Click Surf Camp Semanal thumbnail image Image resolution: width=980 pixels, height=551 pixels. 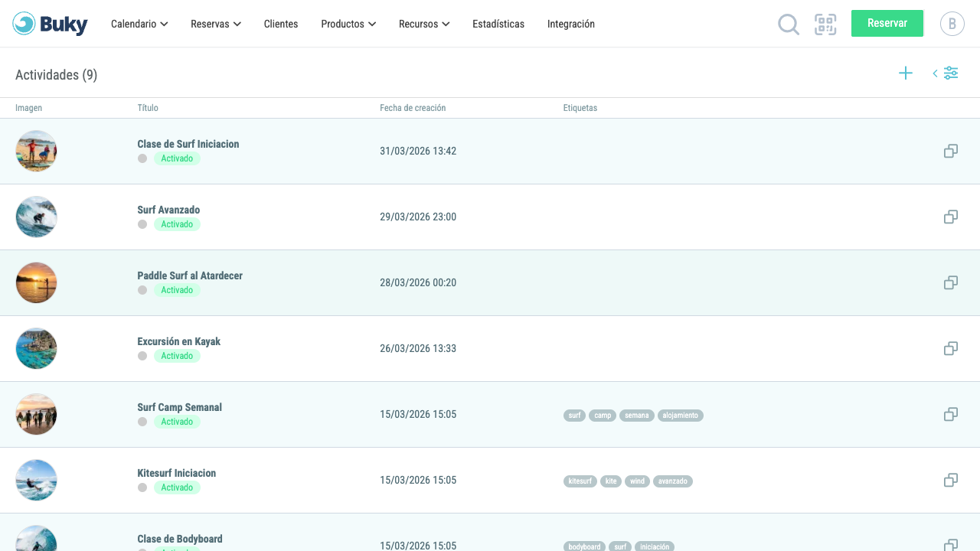click(36, 414)
